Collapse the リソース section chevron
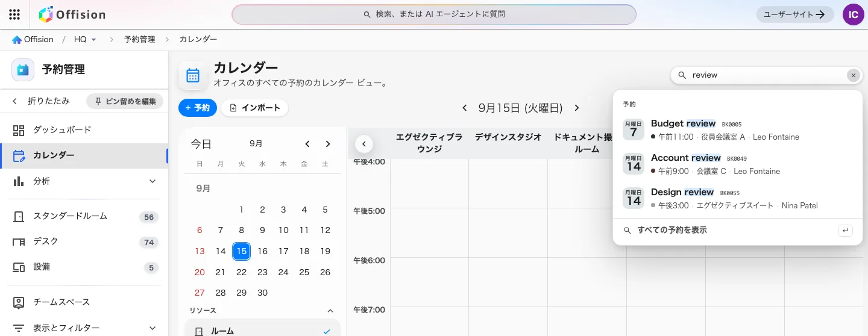This screenshot has height=336, width=868. [330, 311]
